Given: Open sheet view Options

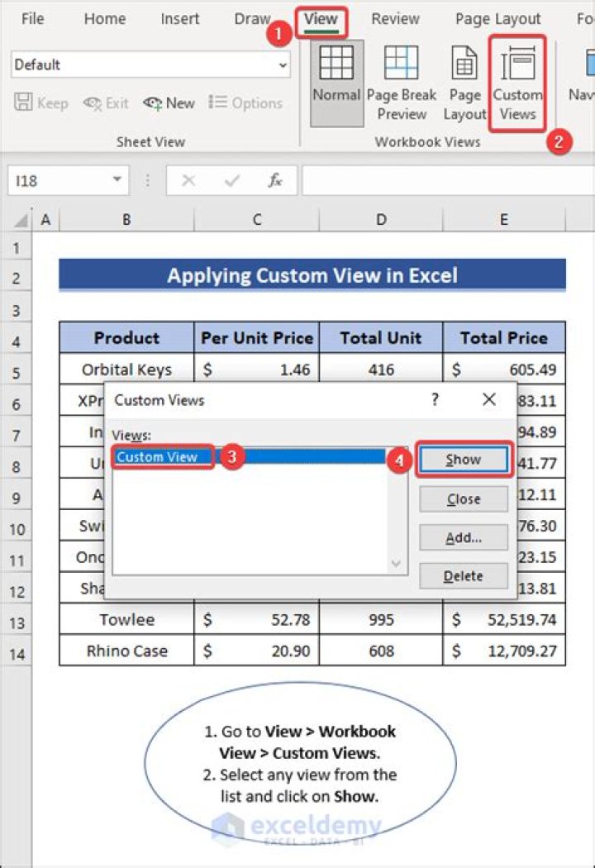Looking at the screenshot, I should pos(245,103).
